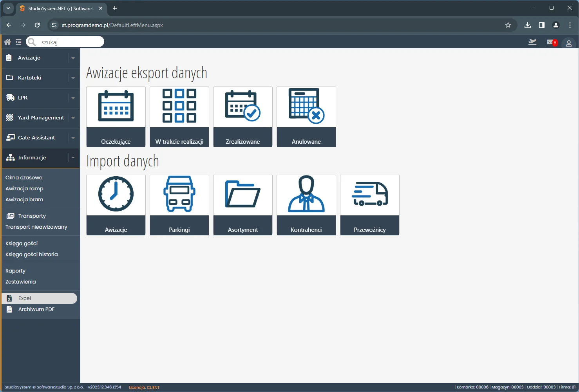579x392 pixels.
Task: Open the browser downloads icon
Action: (528, 25)
